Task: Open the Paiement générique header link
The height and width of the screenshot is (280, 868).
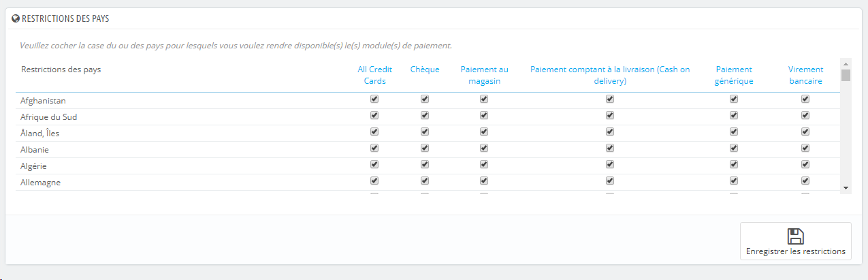Action: [734, 75]
